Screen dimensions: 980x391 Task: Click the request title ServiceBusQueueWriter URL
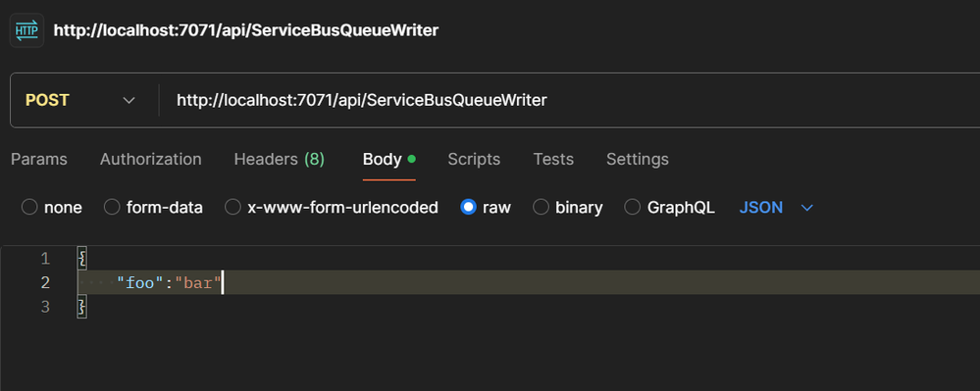click(246, 30)
